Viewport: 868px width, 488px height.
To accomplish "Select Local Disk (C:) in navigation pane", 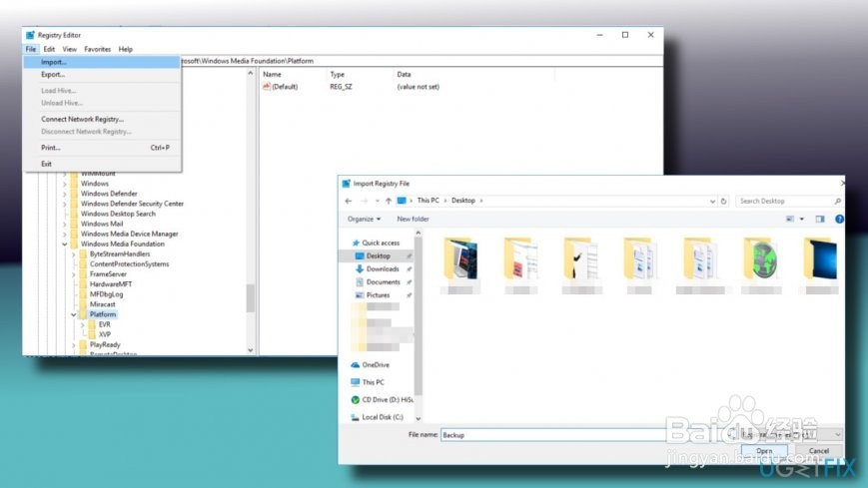I will [377, 417].
